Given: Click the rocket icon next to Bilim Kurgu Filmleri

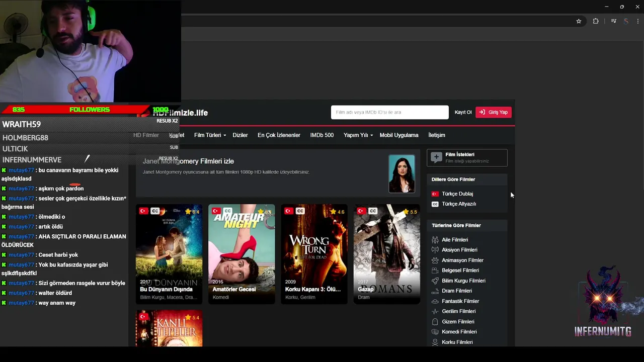Looking at the screenshot, I should (435, 281).
